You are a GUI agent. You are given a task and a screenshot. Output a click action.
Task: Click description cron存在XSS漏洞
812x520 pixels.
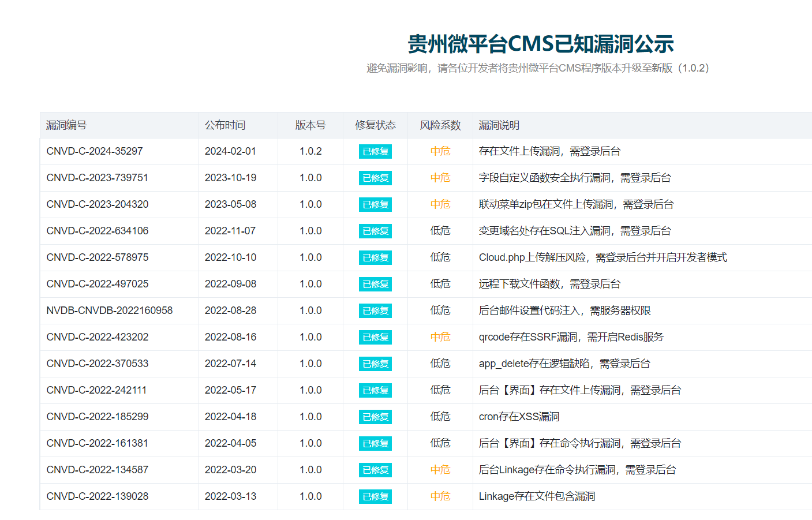tap(519, 417)
